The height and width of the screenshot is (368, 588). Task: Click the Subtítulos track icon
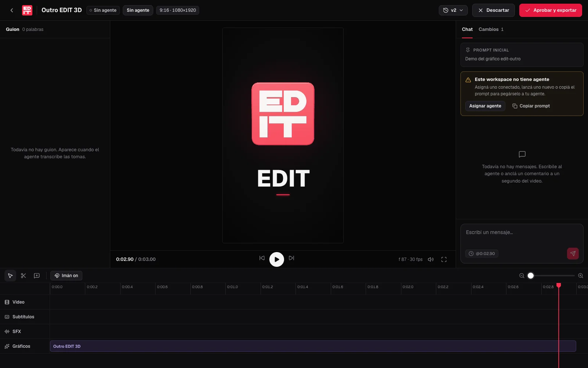click(x=7, y=317)
